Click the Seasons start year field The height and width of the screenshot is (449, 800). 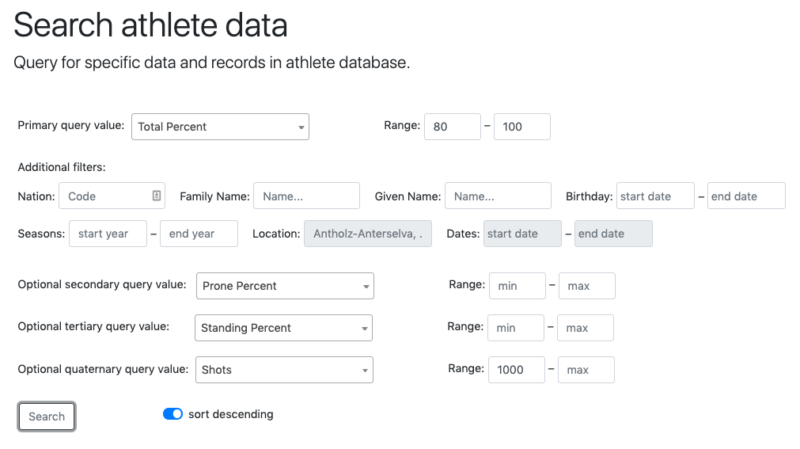pos(108,234)
